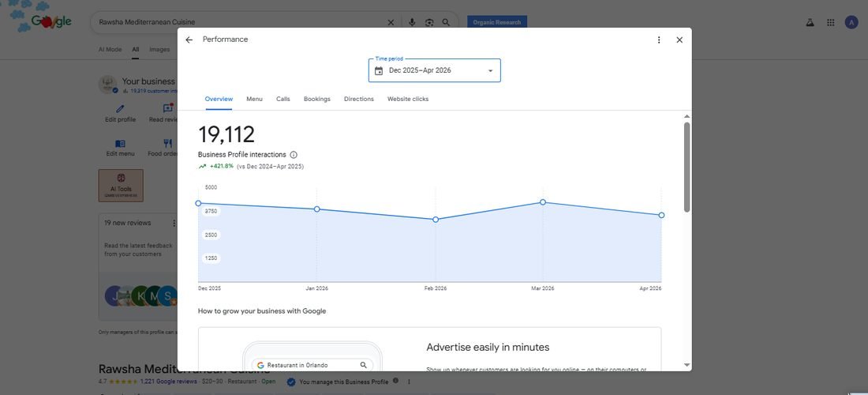Screen dimensions: 868x395
Task: Open the three-dot menu in Performance dialog
Action: (x=659, y=39)
